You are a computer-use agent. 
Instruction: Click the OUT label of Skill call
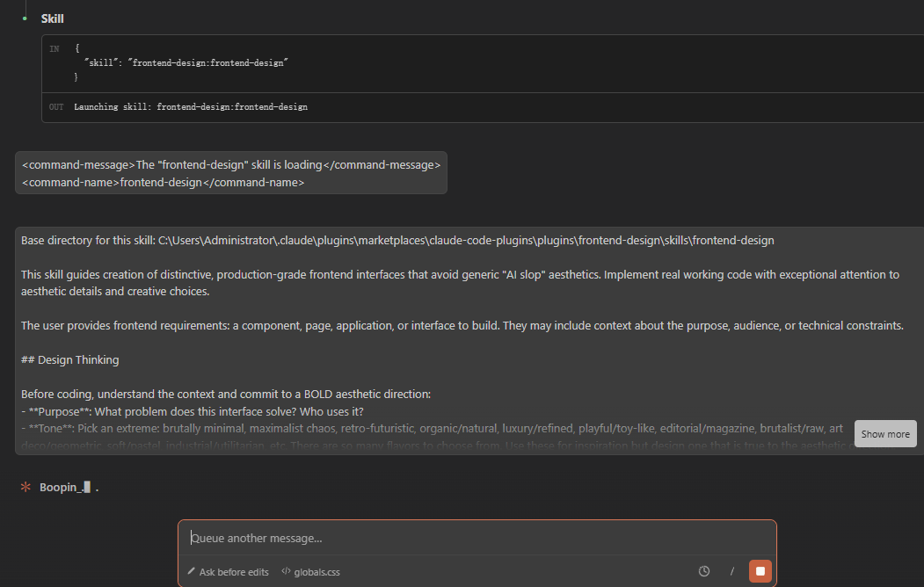[56, 107]
